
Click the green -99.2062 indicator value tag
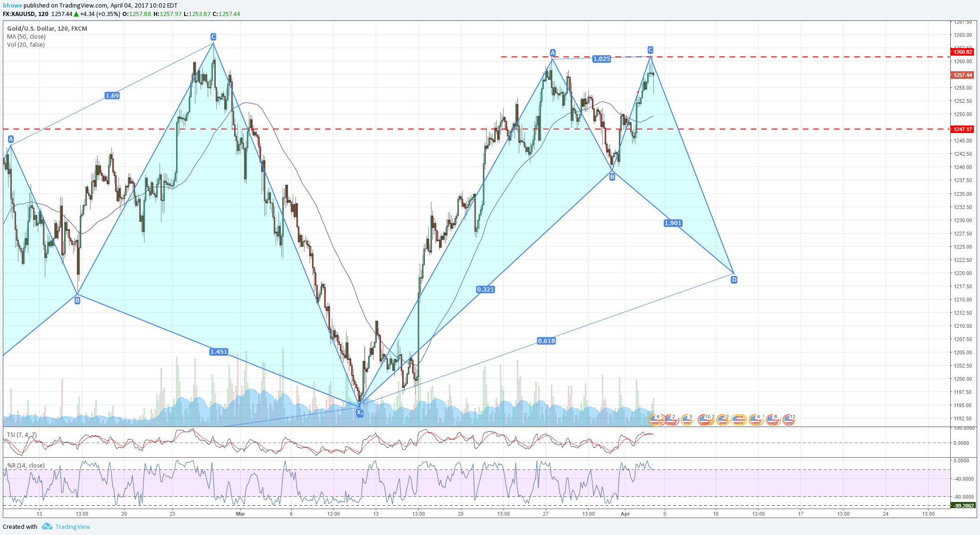(962, 505)
